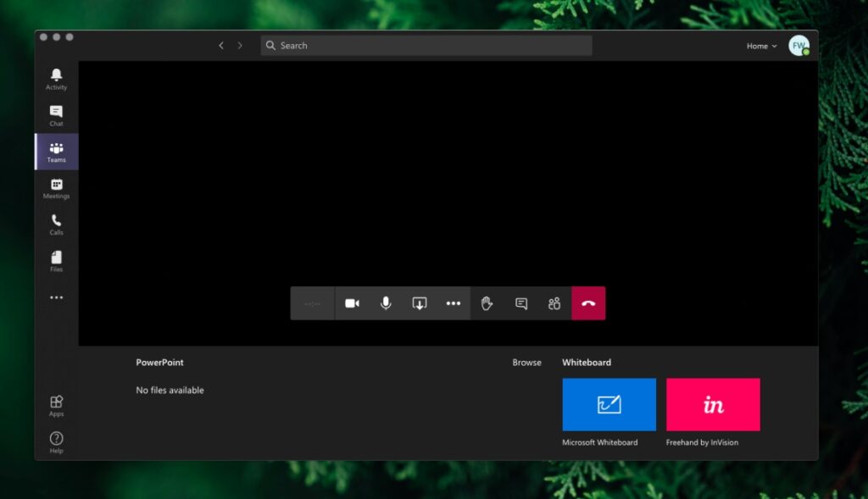Click the 'Microsoft Whiteboard' caption

pos(599,442)
